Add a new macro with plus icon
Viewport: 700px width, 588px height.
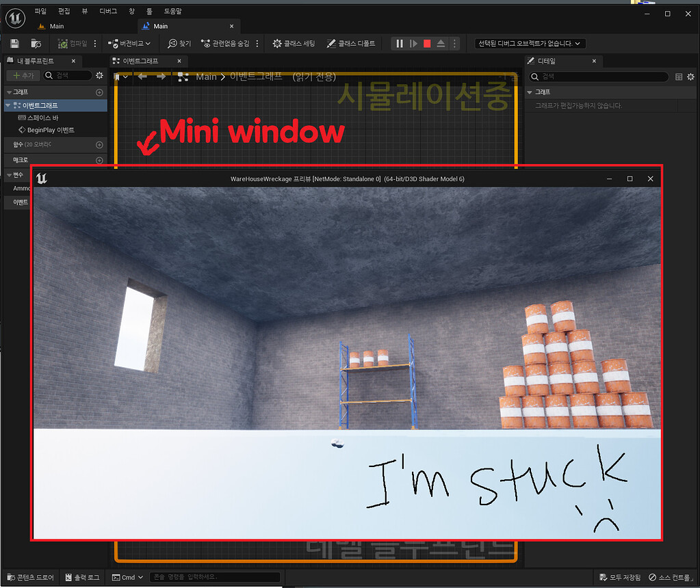point(99,160)
